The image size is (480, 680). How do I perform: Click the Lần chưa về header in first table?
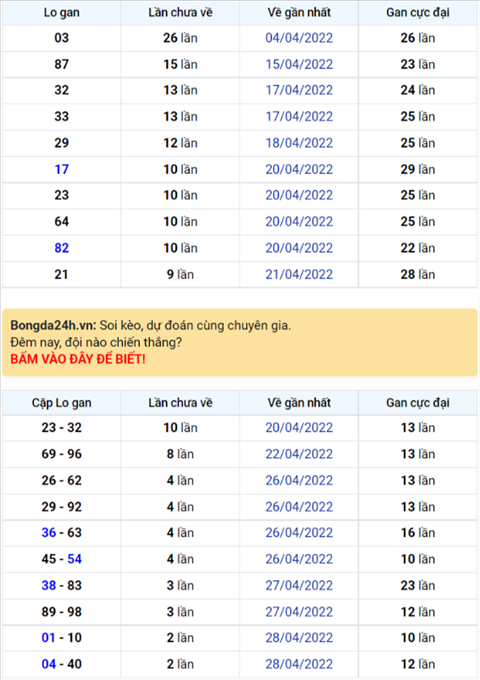pyautogui.click(x=180, y=13)
